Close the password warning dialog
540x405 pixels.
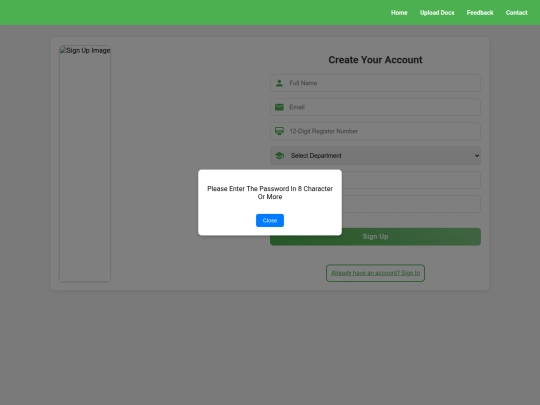pyautogui.click(x=270, y=220)
